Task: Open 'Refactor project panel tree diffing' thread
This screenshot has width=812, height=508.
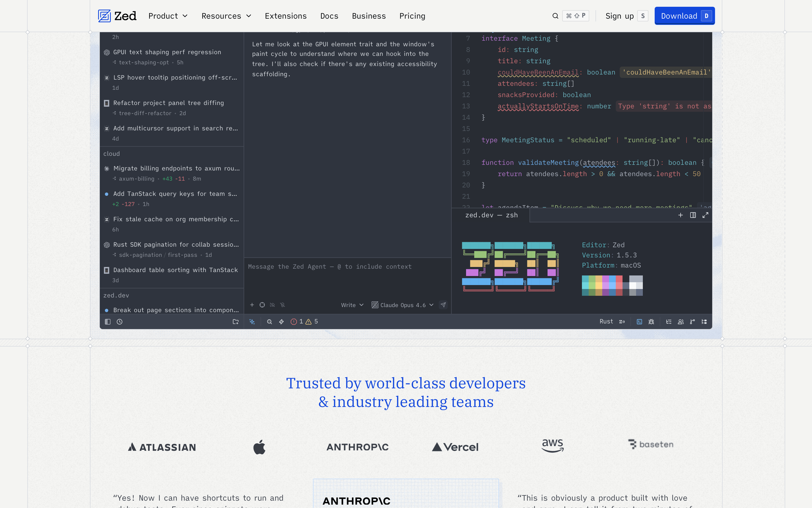Action: (x=171, y=108)
